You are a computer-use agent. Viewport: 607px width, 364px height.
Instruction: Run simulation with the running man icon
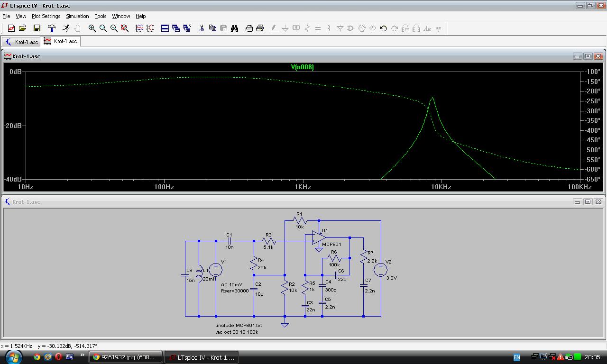66,28
